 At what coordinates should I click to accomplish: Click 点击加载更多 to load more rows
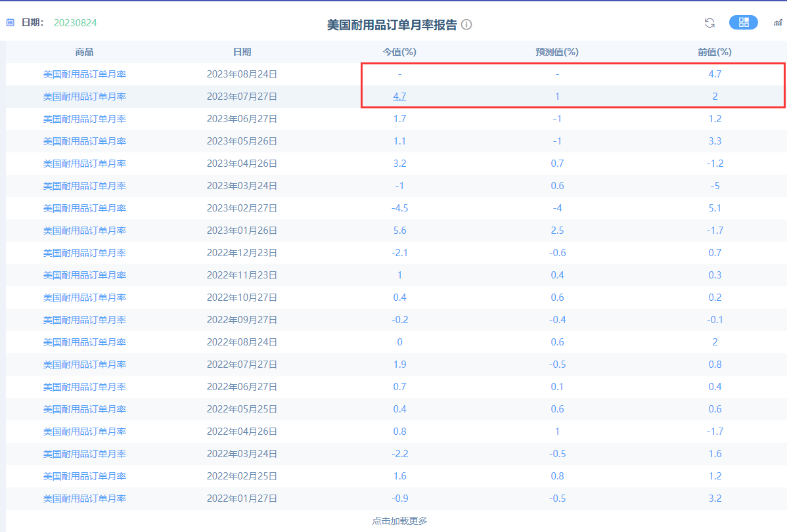(x=399, y=520)
